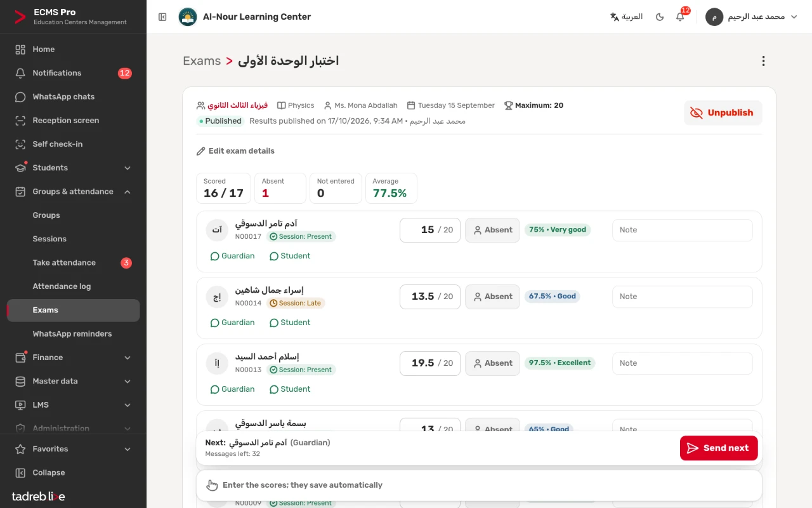Collapse the sidebar
Viewport: 812px width, 508px height.
(x=73, y=472)
